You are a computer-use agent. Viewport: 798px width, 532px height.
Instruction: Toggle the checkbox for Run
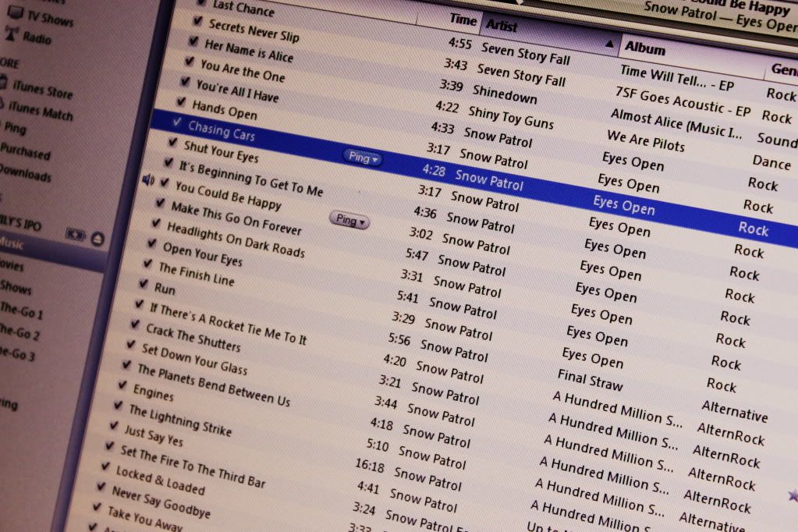144,284
